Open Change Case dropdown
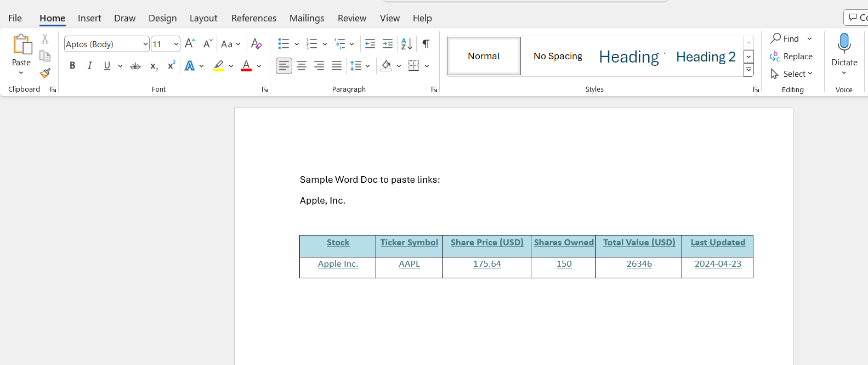This screenshot has width=868, height=365. (231, 44)
